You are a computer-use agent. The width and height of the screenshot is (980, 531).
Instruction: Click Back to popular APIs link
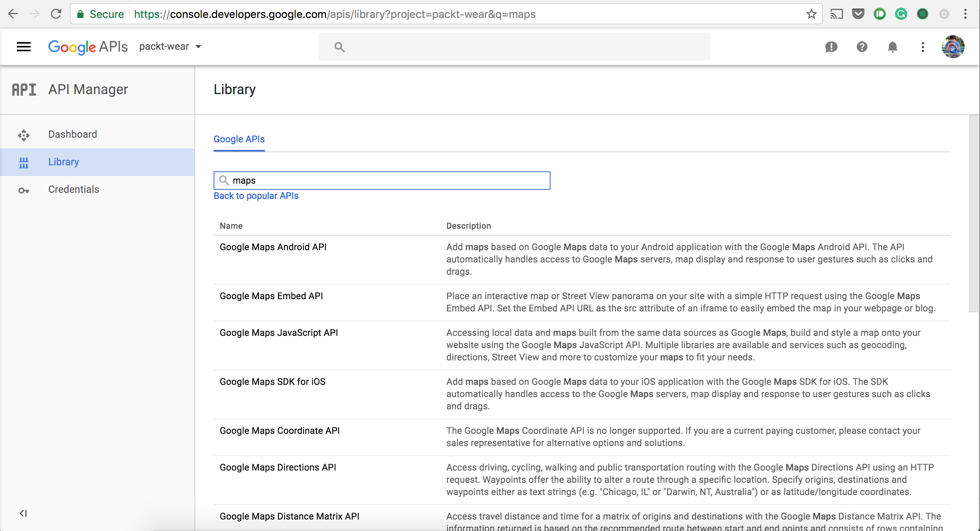256,196
